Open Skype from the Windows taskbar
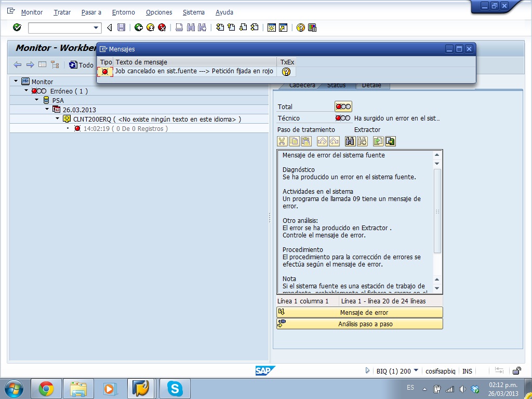 [x=175, y=388]
